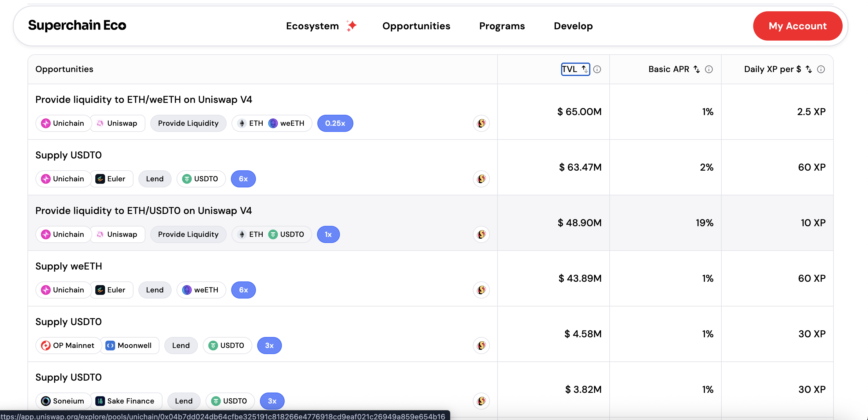This screenshot has height=420, width=868.
Task: Click Uniswap tag in ETH/weETH row
Action: [118, 123]
